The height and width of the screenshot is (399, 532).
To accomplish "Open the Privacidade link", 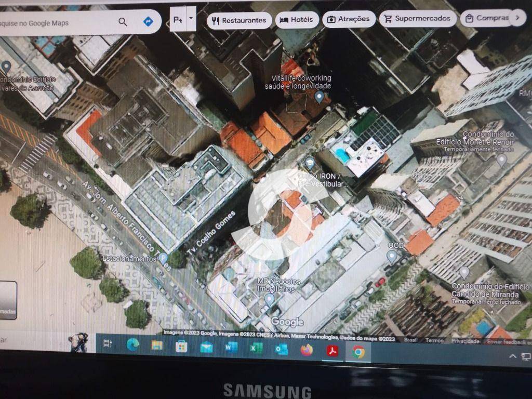I will click(x=465, y=341).
